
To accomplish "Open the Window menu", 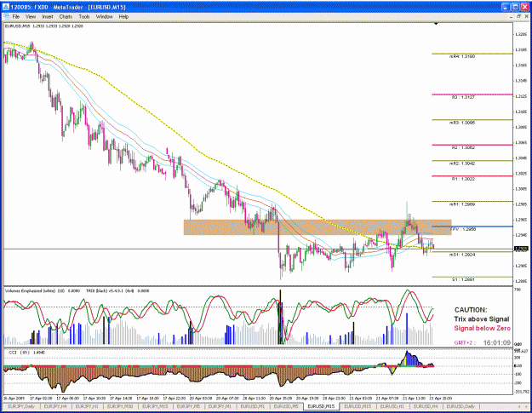I will (x=104, y=17).
